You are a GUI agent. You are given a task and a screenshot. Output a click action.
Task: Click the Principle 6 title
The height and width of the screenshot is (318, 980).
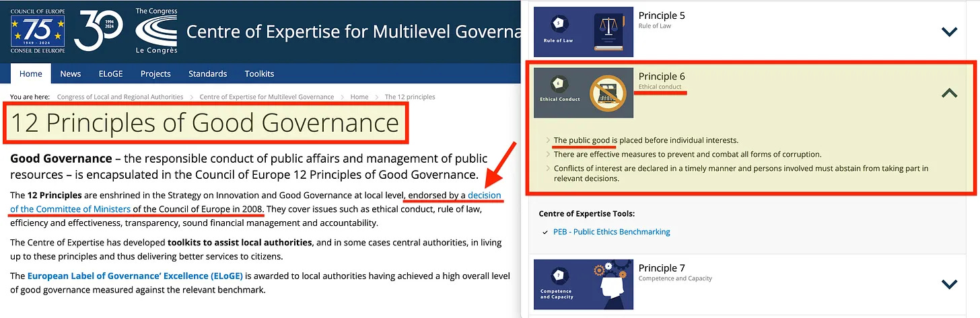point(662,77)
